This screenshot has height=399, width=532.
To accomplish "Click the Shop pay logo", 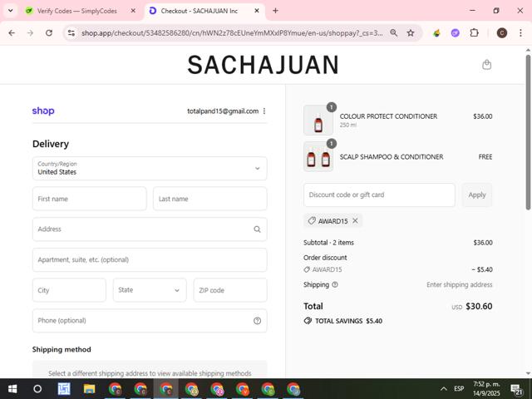I will (43, 111).
